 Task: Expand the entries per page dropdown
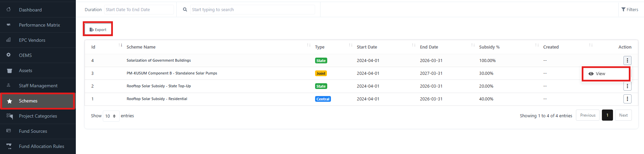point(111,116)
